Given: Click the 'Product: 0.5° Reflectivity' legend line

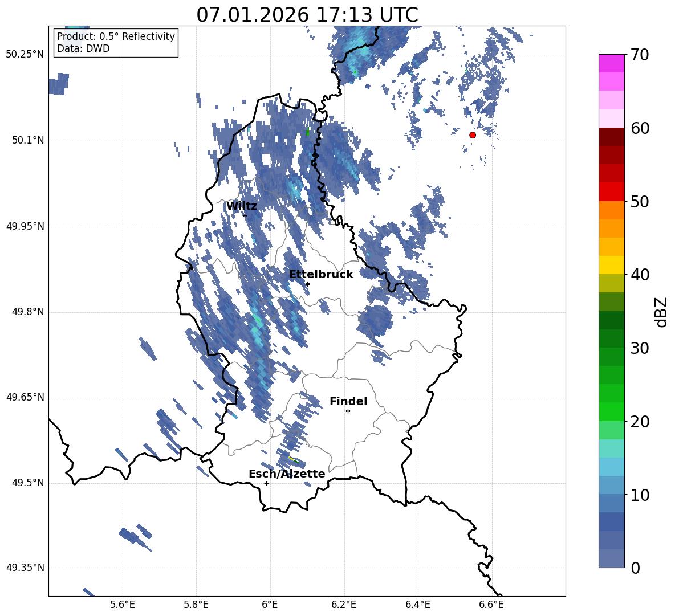Looking at the screenshot, I should pyautogui.click(x=116, y=36).
